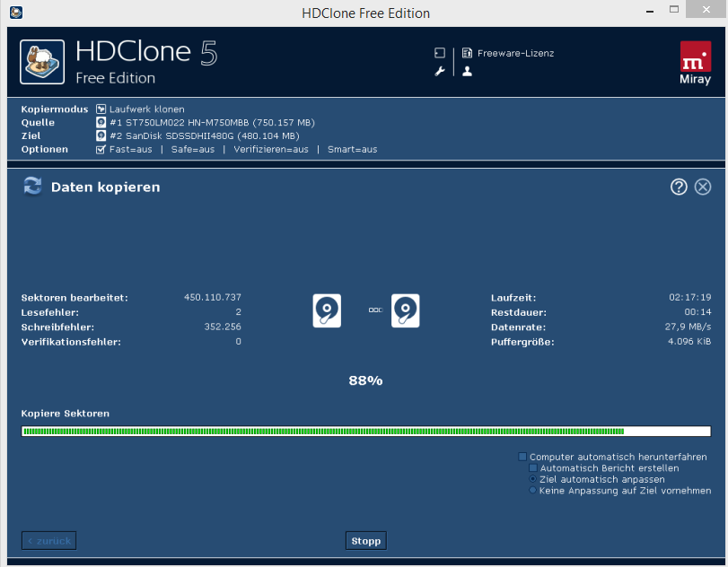Click the Daten kopieren refresh arrows icon

point(32,187)
